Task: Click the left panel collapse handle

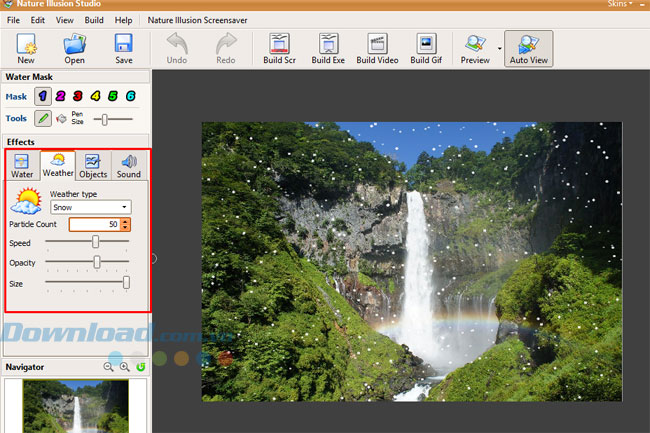Action: coord(154,259)
